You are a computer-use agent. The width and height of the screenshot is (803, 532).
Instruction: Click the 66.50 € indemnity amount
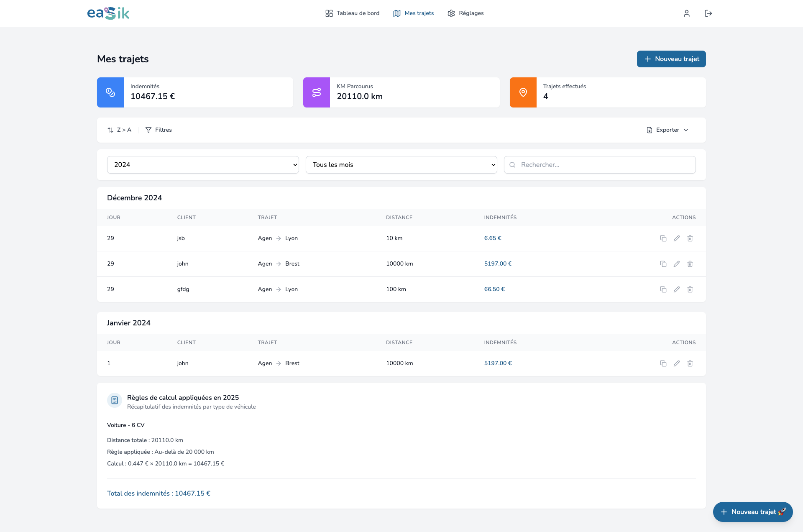494,289
